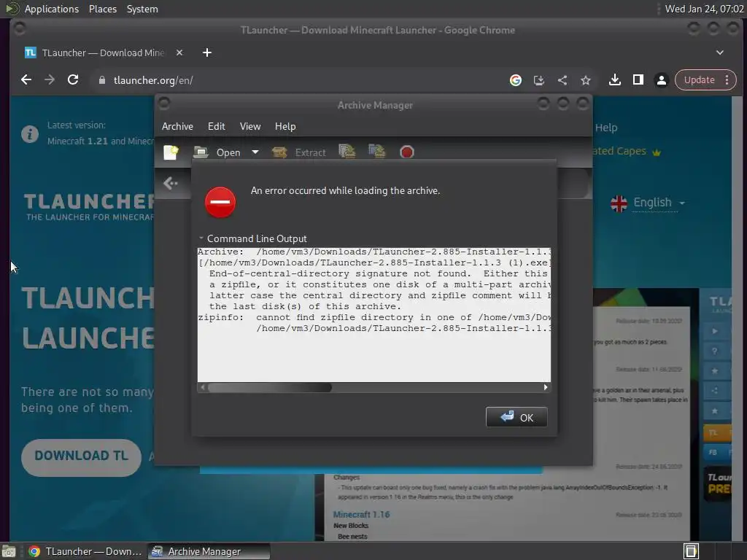Click the workspace switcher icon in taskbar

tap(691, 551)
